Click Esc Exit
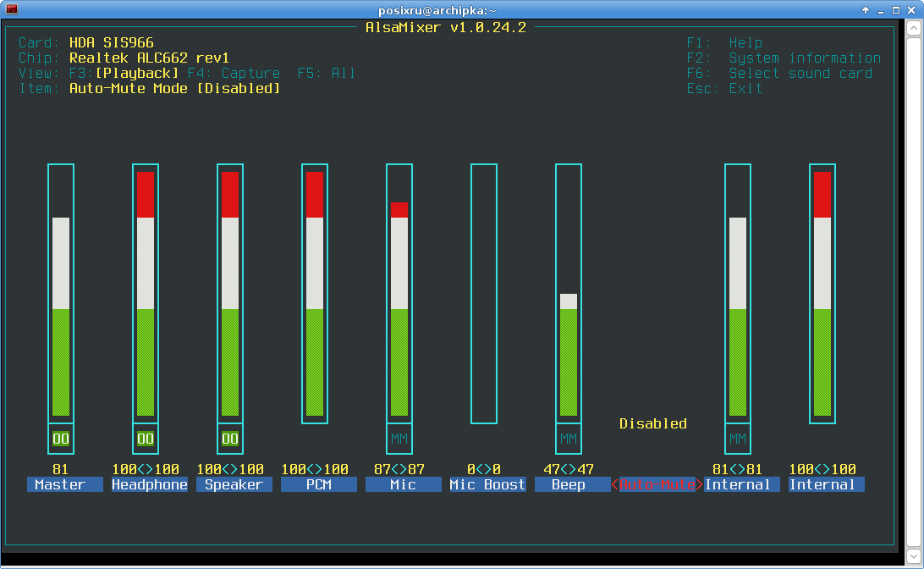Screen dimensions: 924x569 725,88
